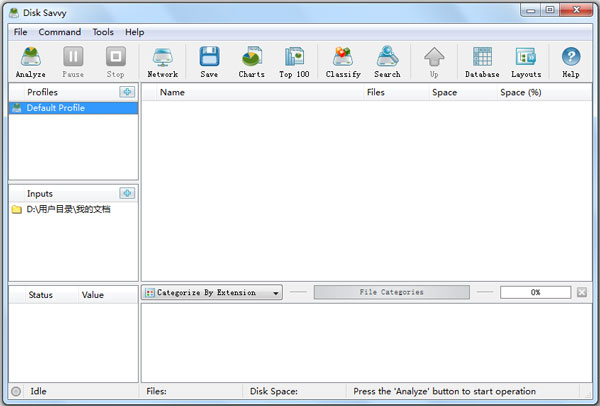
Task: Open the Network toolbar tool
Action: point(163,62)
